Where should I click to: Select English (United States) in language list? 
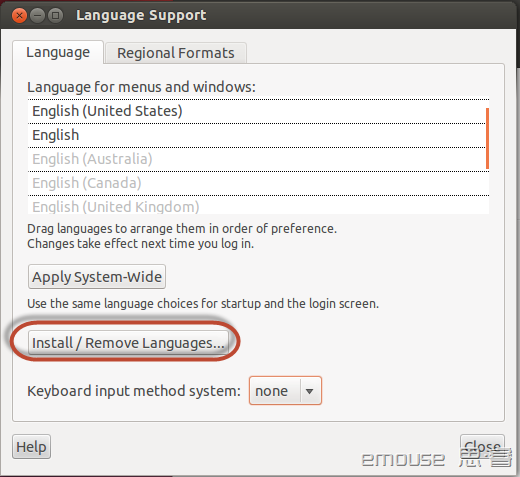258,111
